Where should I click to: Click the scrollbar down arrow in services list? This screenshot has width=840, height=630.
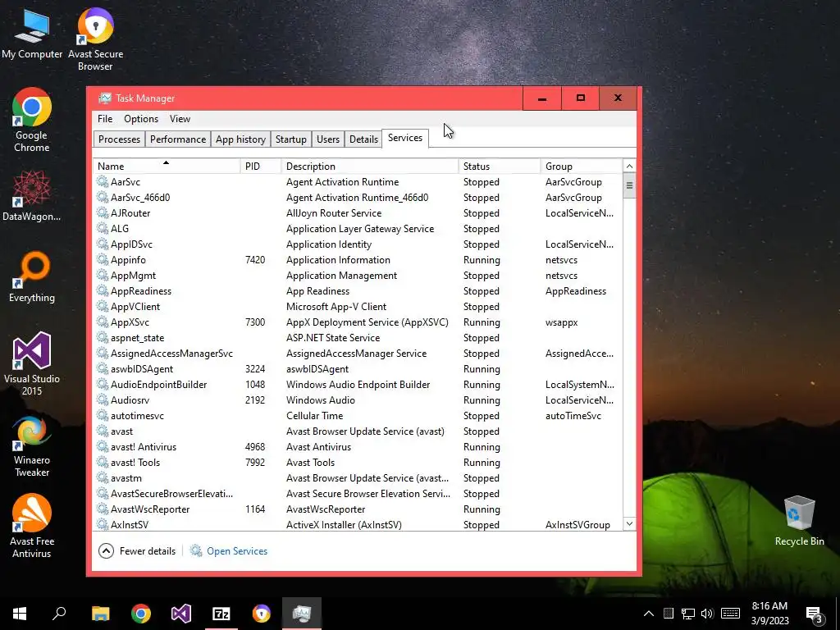click(629, 523)
